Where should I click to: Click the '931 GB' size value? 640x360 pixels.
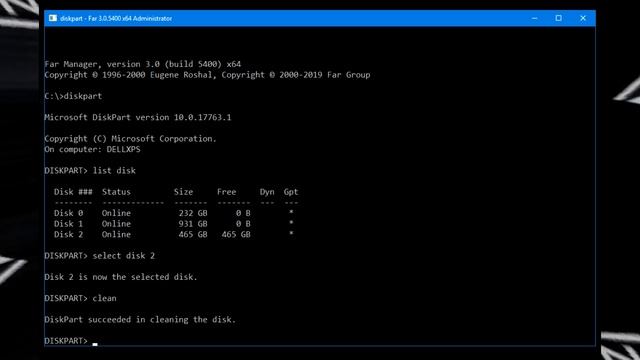[x=193, y=224]
